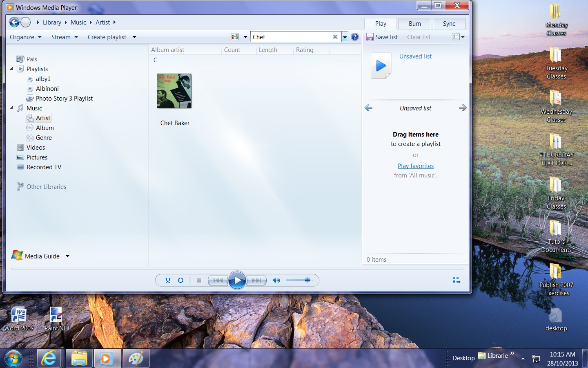Open the Sync tab
Screen dimensions: 588x368
pos(449,24)
